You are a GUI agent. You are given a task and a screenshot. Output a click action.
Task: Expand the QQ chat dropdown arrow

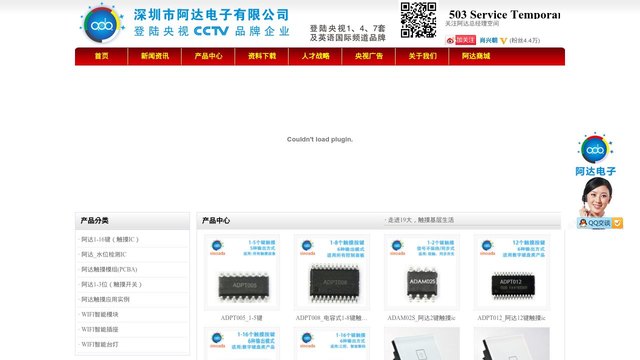[x=618, y=223]
